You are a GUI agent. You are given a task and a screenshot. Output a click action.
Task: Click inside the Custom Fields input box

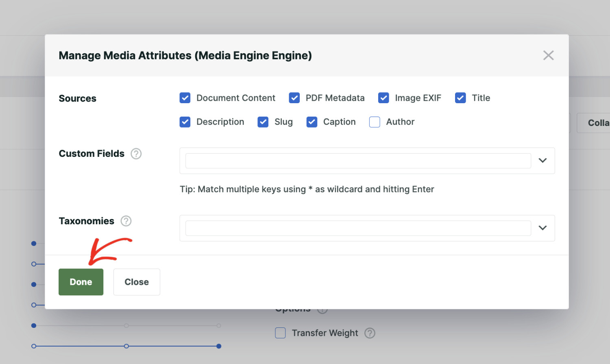(358, 160)
